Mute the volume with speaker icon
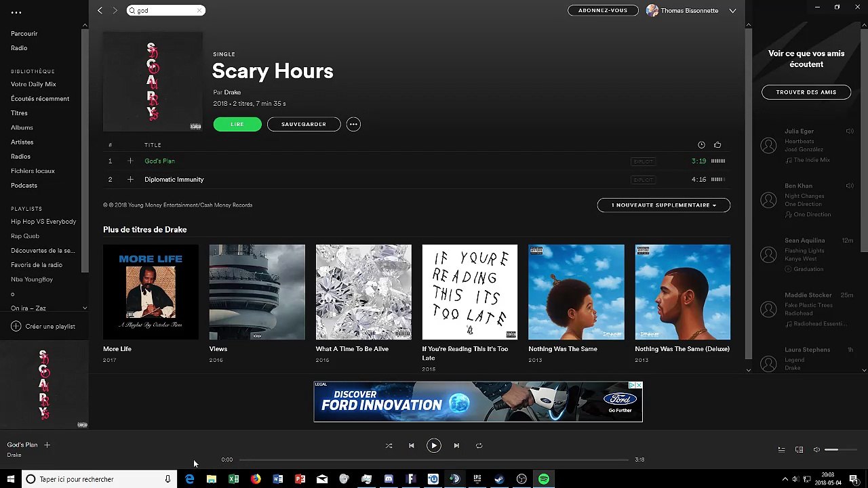The width and height of the screenshot is (868, 488). (x=816, y=449)
